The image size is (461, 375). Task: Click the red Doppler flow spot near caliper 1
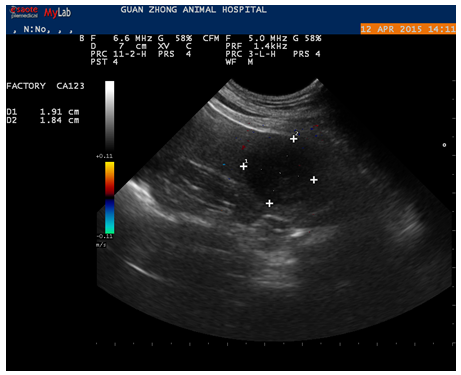tap(244, 147)
